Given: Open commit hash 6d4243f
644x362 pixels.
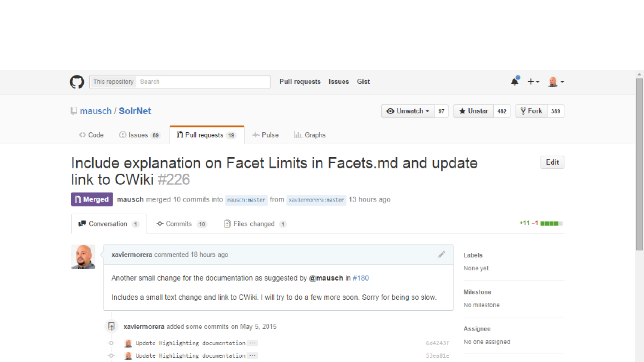Looking at the screenshot, I should tap(437, 343).
